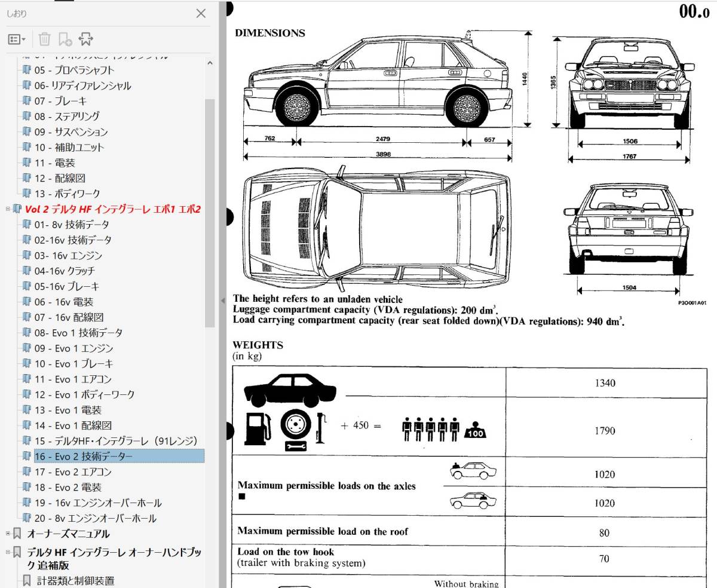Open the 03- 16v エンジン bookmark
The image size is (717, 588).
click(x=68, y=256)
